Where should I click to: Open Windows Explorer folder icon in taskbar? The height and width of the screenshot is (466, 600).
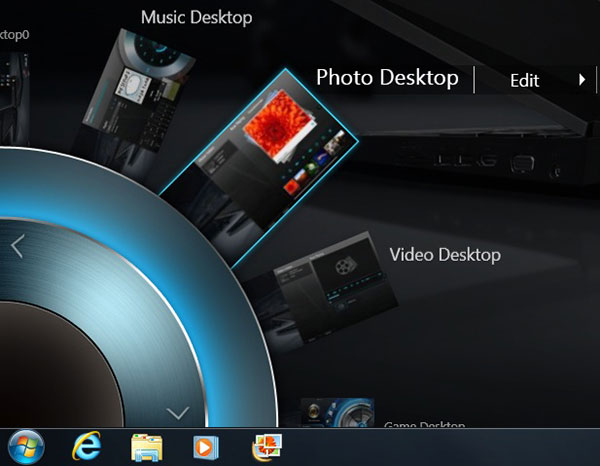coord(147,446)
